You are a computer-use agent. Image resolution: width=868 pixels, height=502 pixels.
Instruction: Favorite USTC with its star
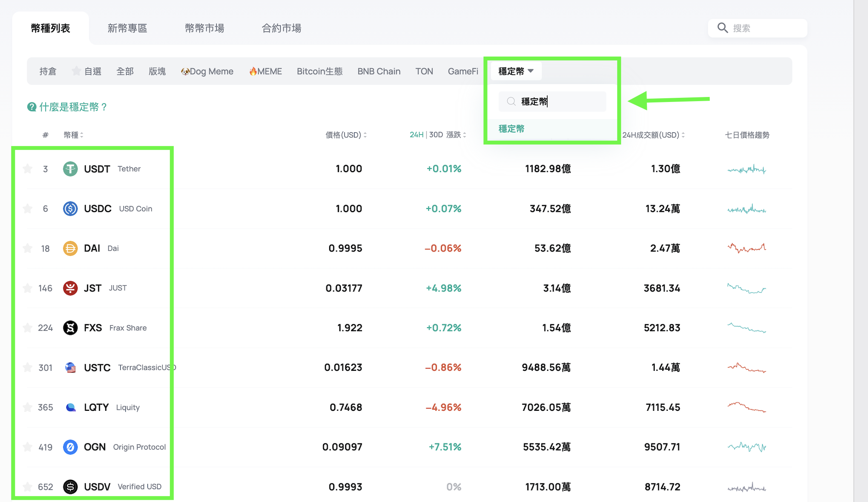27,368
